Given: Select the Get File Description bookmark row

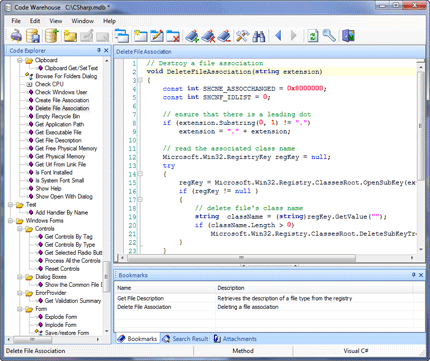Looking at the screenshot, I should pos(269,298).
